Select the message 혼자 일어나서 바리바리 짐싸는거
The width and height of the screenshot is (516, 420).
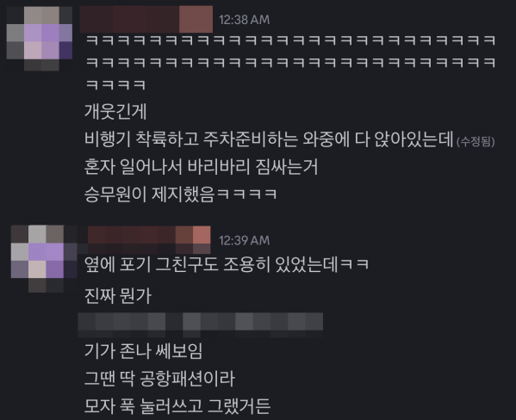tap(201, 167)
